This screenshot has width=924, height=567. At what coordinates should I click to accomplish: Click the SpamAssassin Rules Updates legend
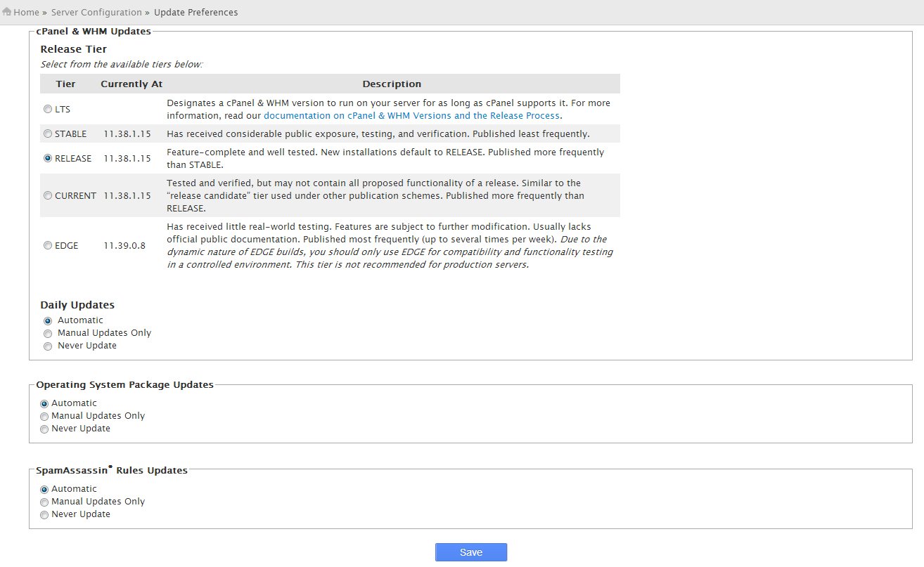pyautogui.click(x=112, y=470)
